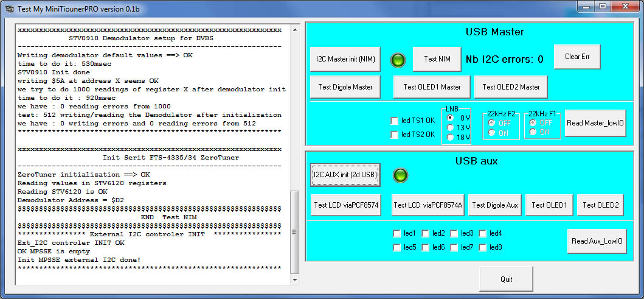
Task: Run the USB aux Test OLED2 button
Action: (x=600, y=205)
